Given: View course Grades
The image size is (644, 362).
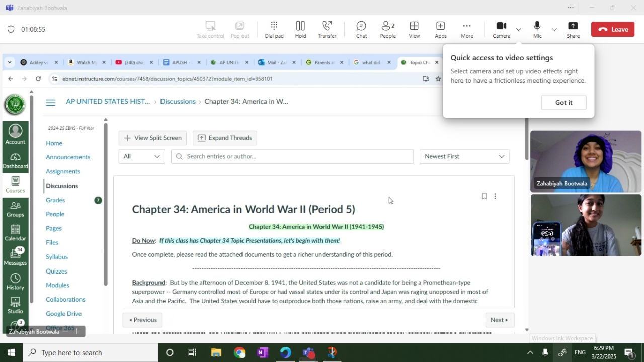Looking at the screenshot, I should (55, 200).
